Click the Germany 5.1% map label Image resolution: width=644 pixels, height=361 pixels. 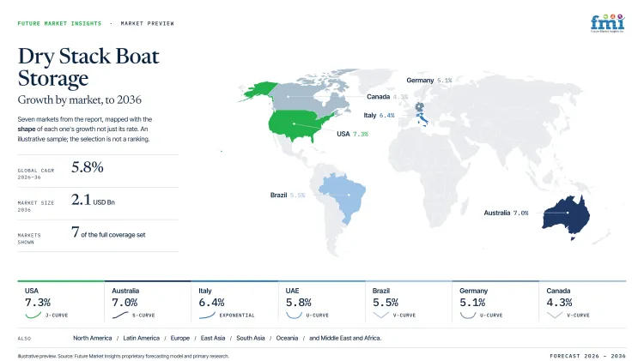coord(429,81)
